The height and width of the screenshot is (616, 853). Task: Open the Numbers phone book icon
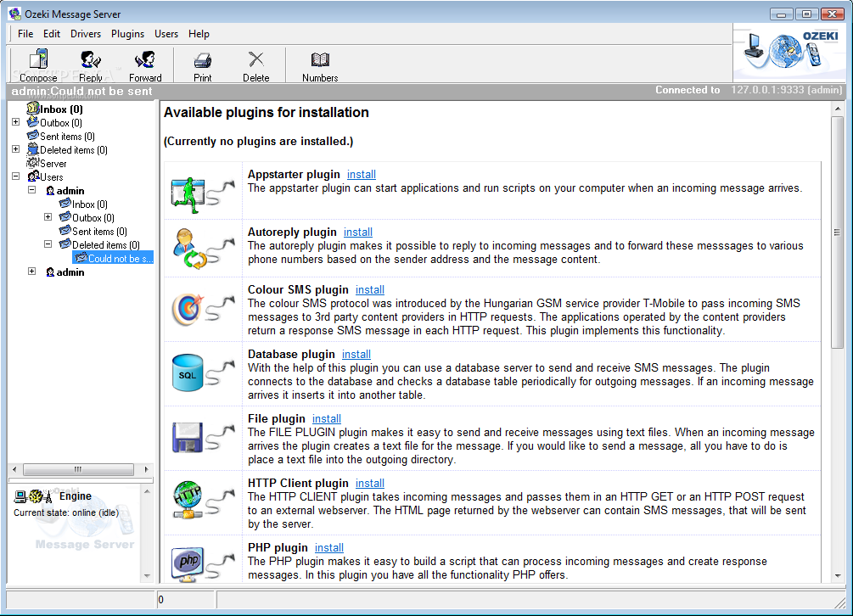coord(320,59)
